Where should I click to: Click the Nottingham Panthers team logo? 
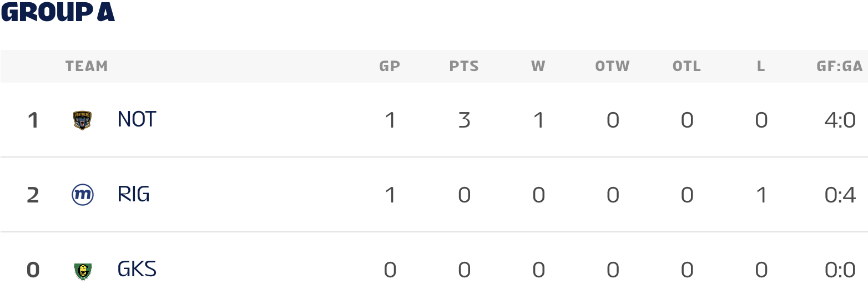coord(82,120)
